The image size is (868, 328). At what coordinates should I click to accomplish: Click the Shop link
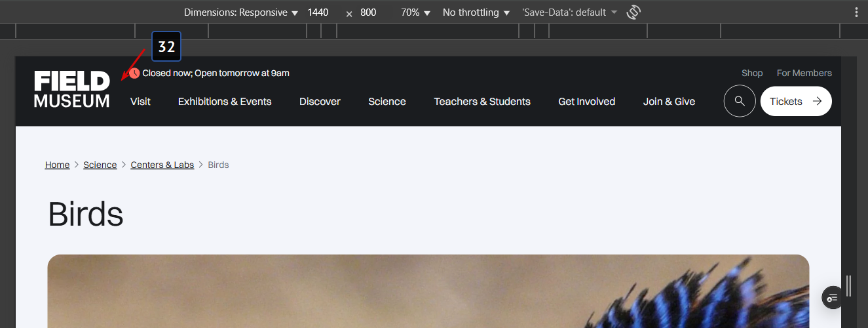tap(752, 73)
